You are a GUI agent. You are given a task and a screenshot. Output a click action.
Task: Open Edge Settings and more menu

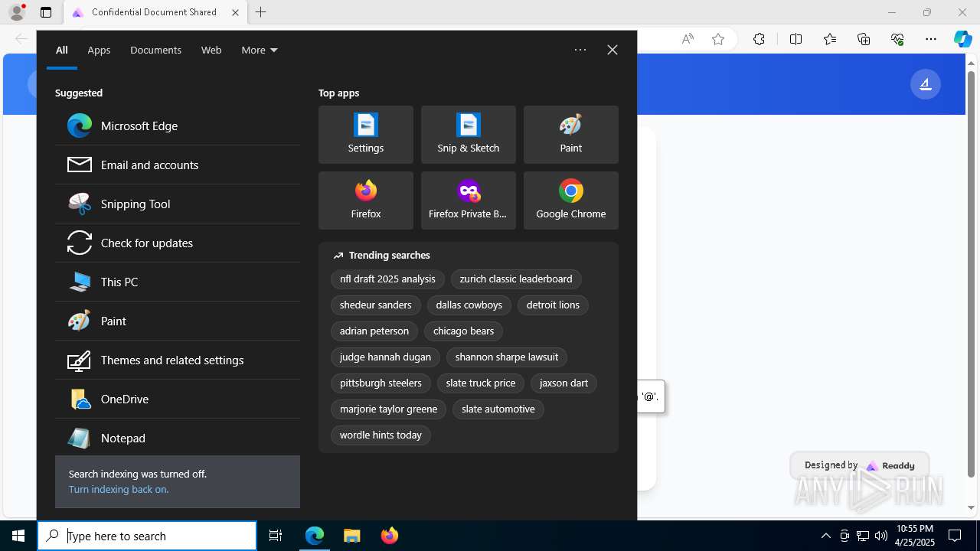pyautogui.click(x=931, y=39)
